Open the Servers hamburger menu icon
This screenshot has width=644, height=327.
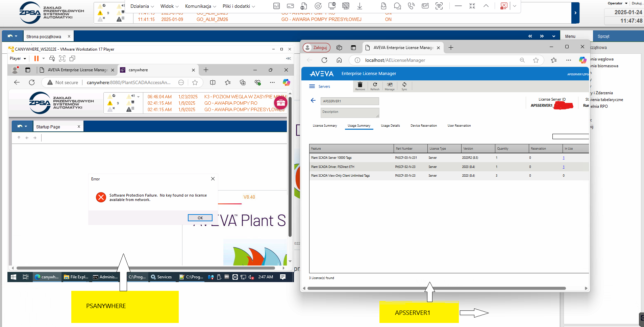click(x=312, y=86)
